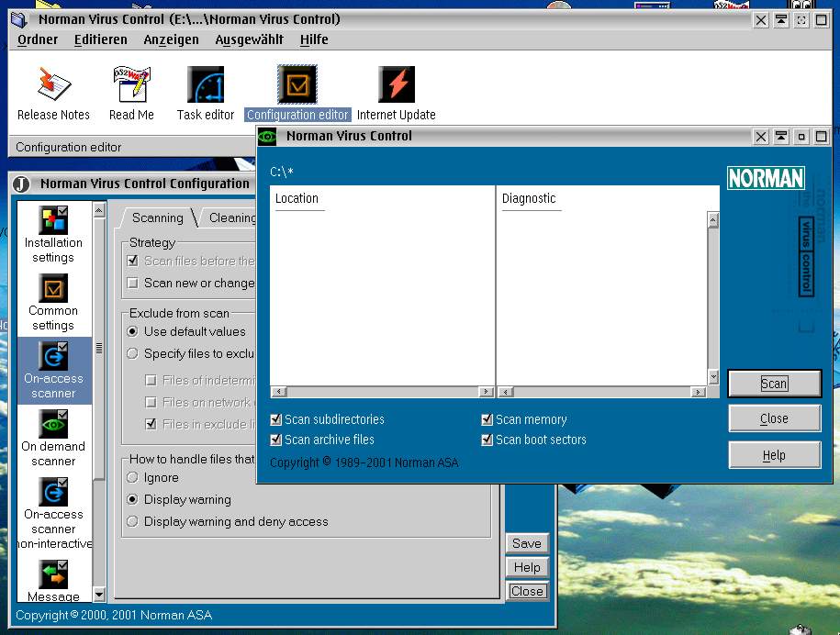Click the sidebar scrollbar thumb
This screenshot has width=840, height=635.
click(x=98, y=348)
